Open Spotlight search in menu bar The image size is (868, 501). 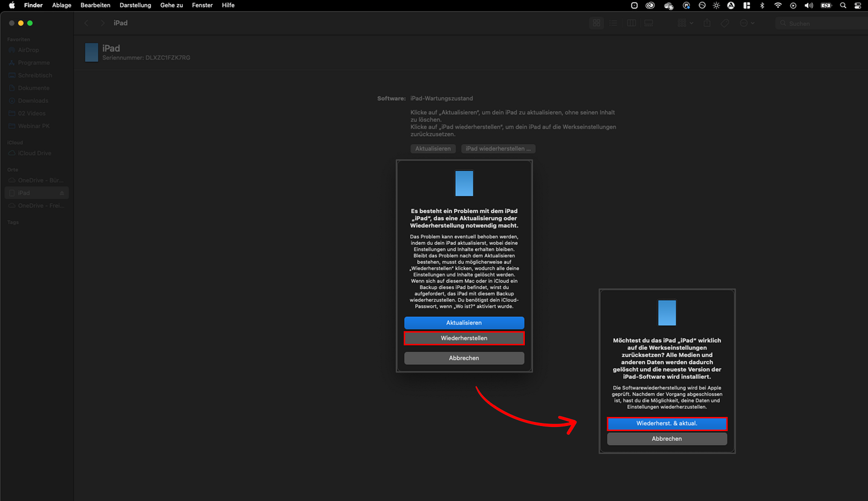coord(843,6)
